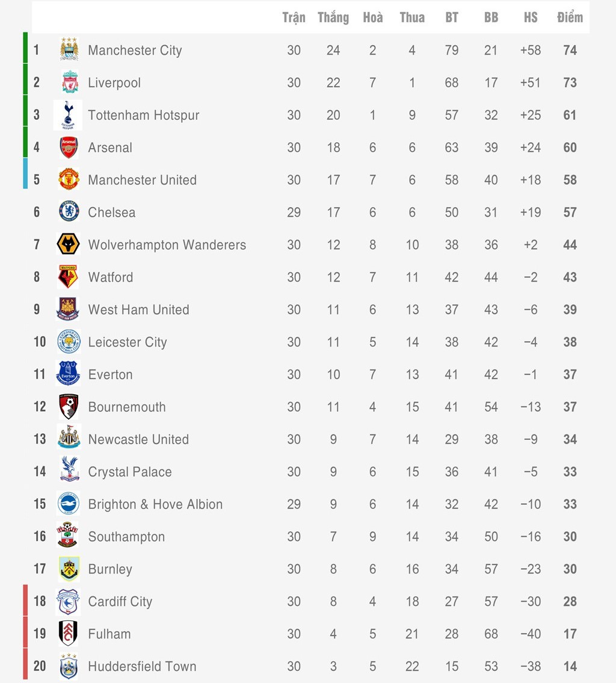
Task: Click the red relegation bar beside rank 19
Action: click(25, 633)
